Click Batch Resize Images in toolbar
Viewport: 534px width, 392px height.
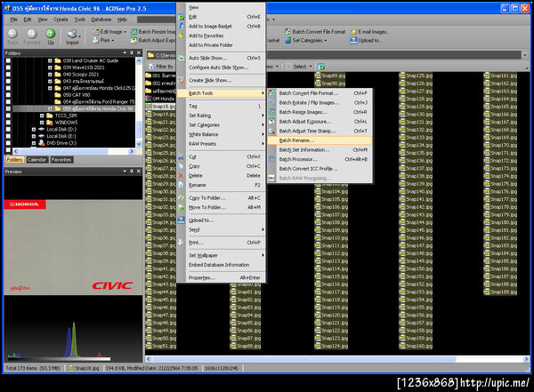click(x=154, y=32)
